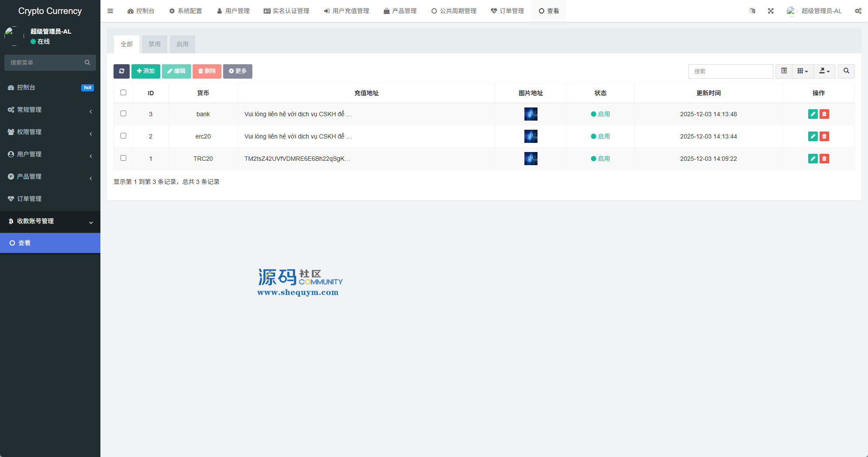
Task: Click the green 添加 button
Action: tap(146, 71)
